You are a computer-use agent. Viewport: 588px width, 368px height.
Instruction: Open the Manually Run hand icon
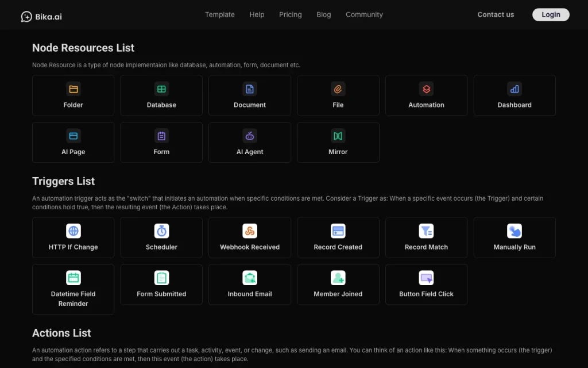click(514, 231)
